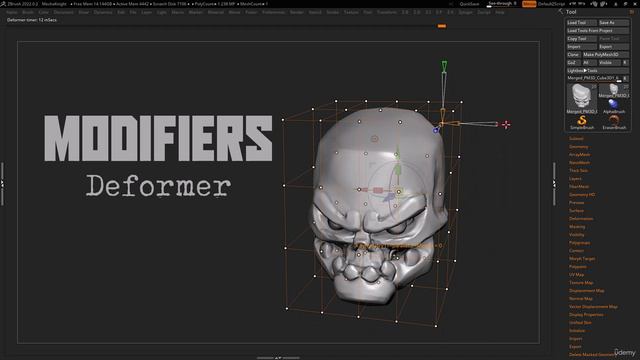The width and height of the screenshot is (640, 360).
Task: Click Make PolyMesh3D
Action: [x=605, y=55]
